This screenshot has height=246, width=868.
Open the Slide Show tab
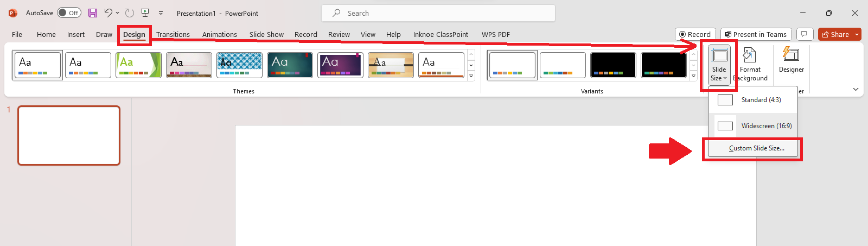point(266,34)
